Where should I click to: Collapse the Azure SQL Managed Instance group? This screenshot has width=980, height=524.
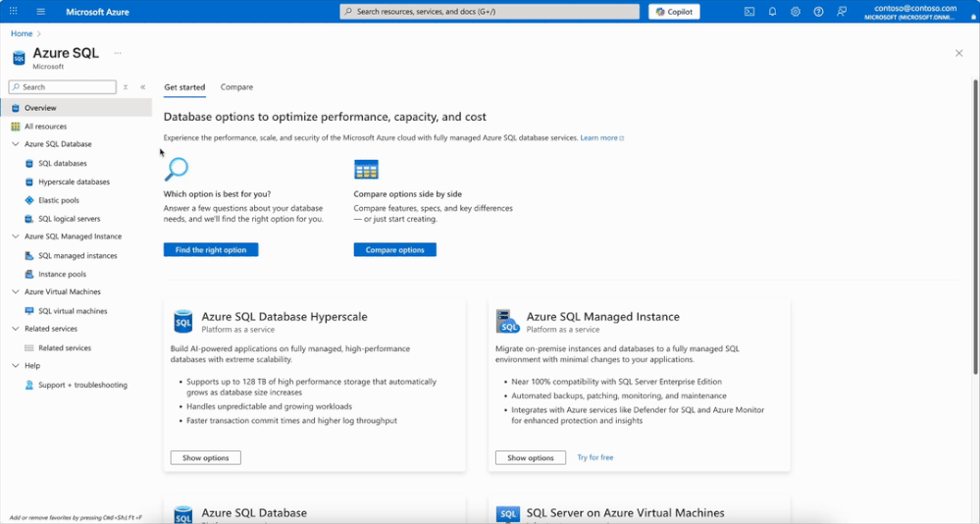tap(16, 236)
